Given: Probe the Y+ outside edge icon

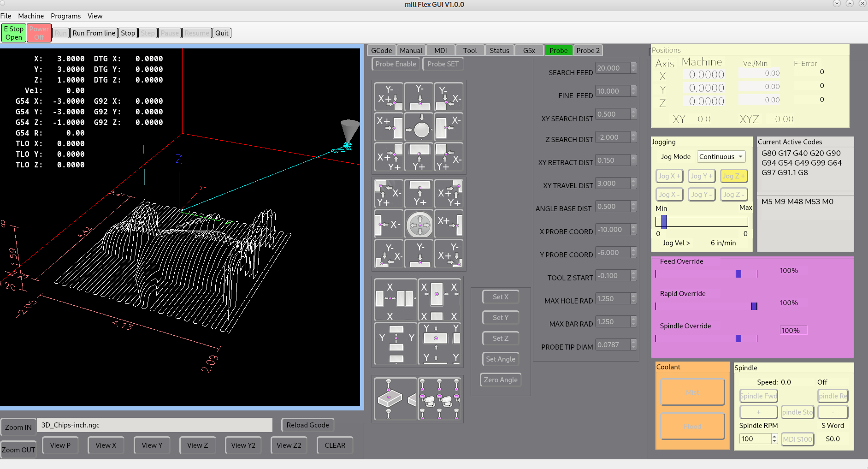Looking at the screenshot, I should tap(419, 157).
